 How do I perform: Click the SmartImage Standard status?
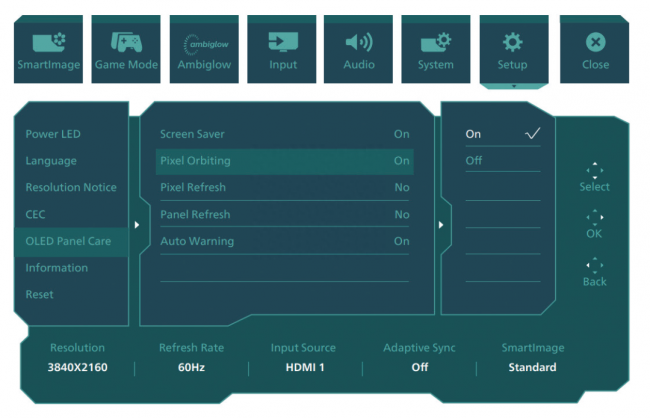(x=533, y=367)
